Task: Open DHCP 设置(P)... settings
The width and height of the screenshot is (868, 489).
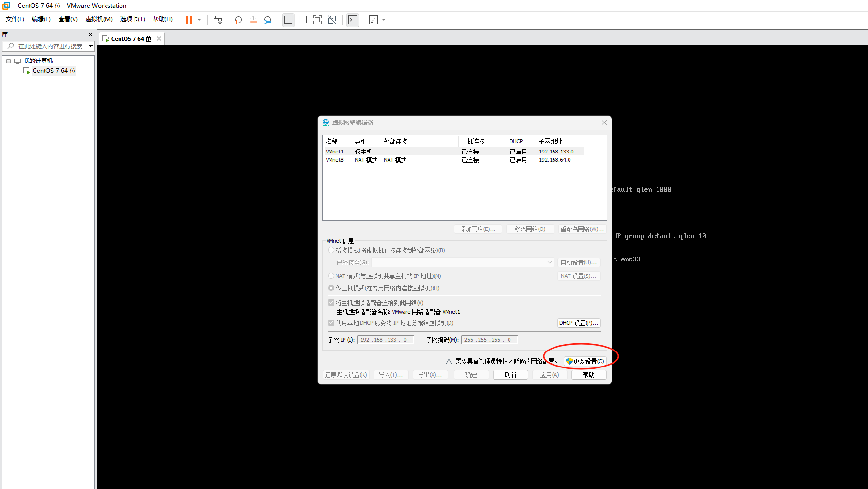Action: coord(579,323)
